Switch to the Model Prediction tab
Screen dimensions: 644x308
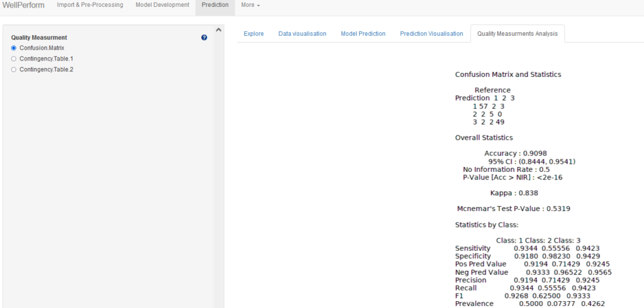pos(363,34)
